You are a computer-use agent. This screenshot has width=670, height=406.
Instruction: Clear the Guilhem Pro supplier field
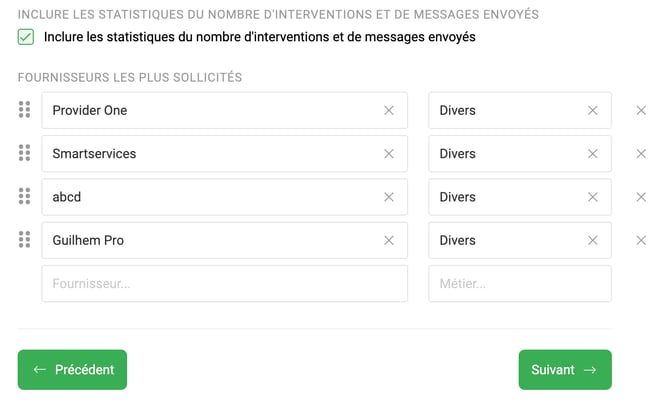tap(389, 240)
